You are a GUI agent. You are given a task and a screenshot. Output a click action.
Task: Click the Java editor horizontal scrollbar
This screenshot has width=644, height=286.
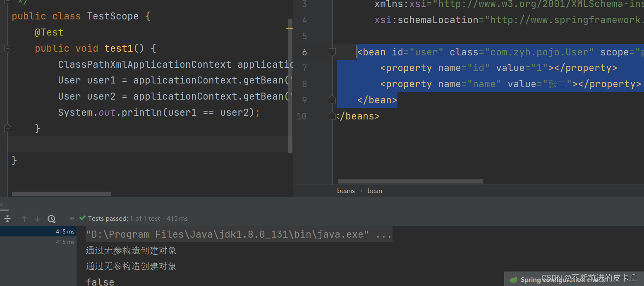point(62,194)
